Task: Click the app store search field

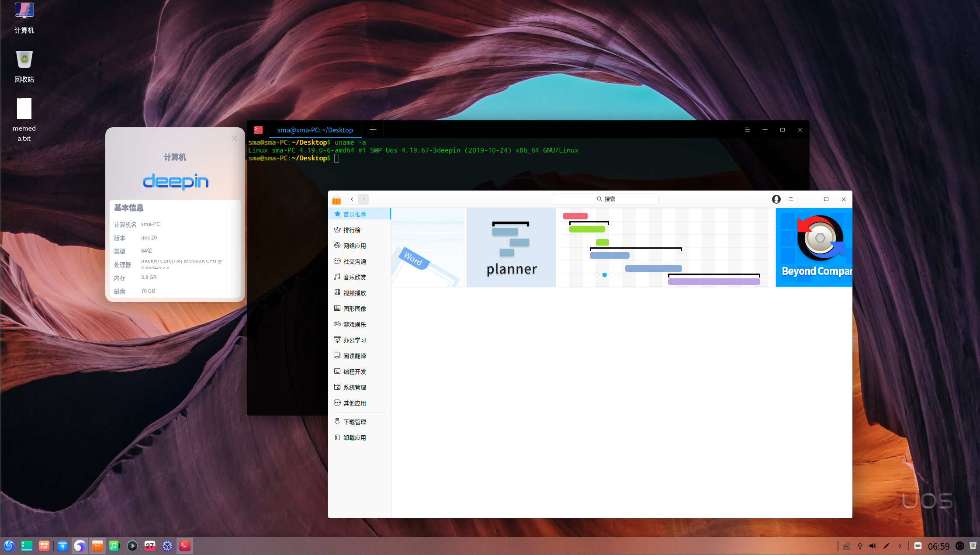Action: (605, 199)
